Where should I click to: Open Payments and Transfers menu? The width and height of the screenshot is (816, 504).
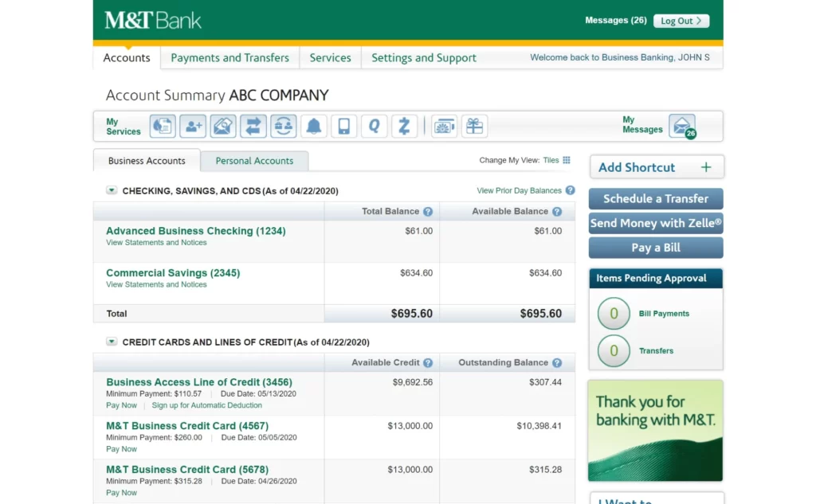coord(229,58)
